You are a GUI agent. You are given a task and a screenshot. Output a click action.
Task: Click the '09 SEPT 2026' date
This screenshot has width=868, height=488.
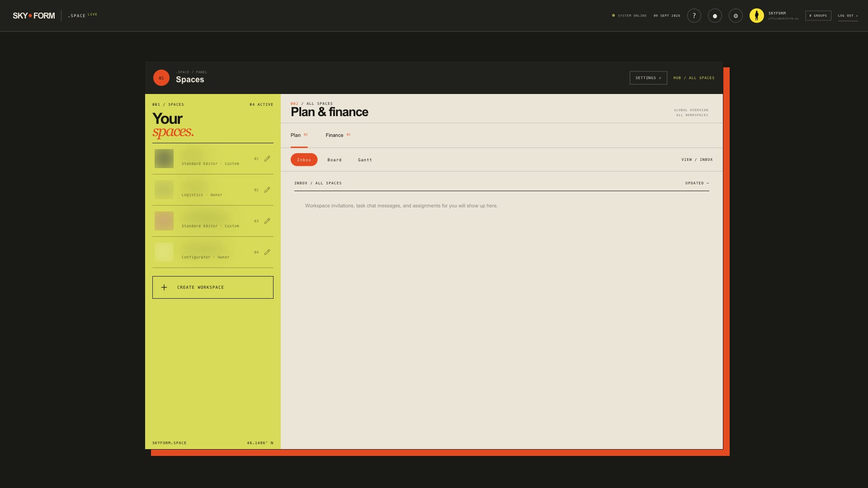pos(667,16)
